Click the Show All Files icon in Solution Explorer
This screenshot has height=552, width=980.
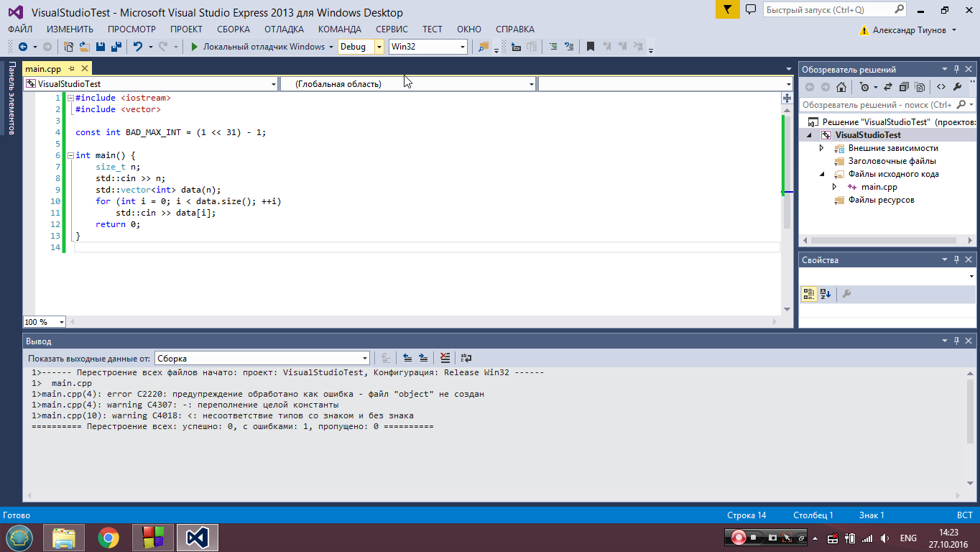pyautogui.click(x=920, y=87)
